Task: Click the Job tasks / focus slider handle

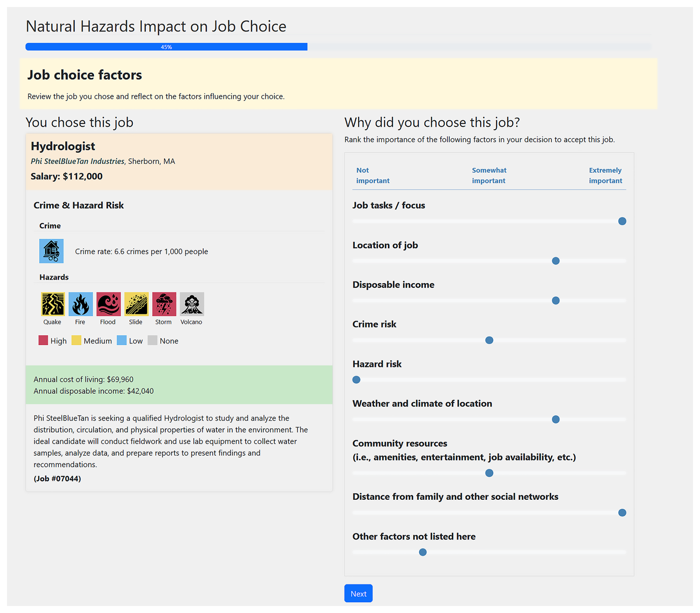Action: coord(622,221)
